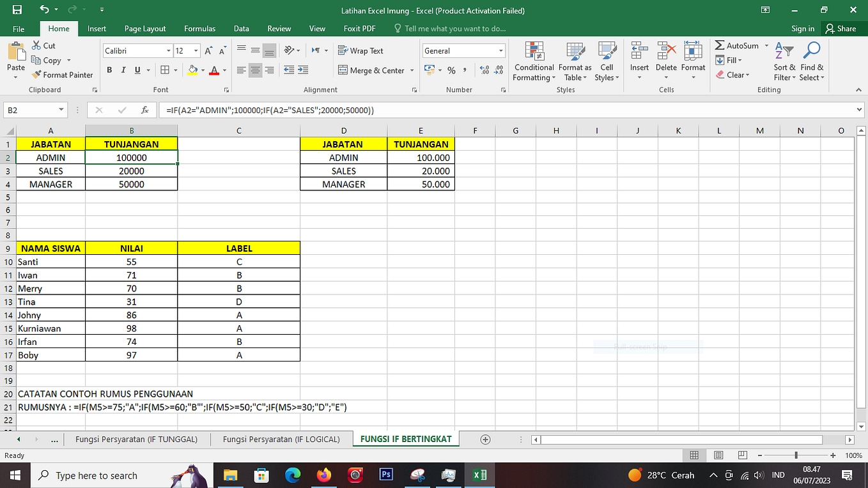
Task: Toggle italic formatting on the selection
Action: coord(123,70)
